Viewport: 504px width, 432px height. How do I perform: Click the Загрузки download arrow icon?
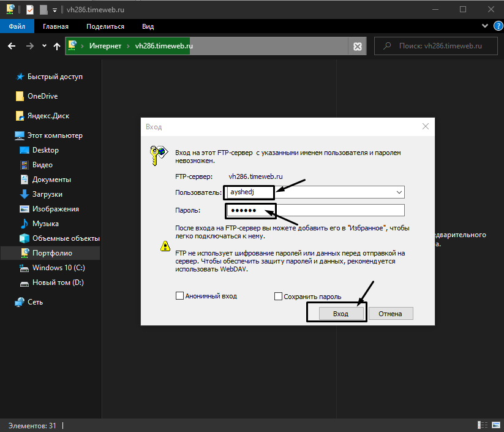tap(24, 194)
